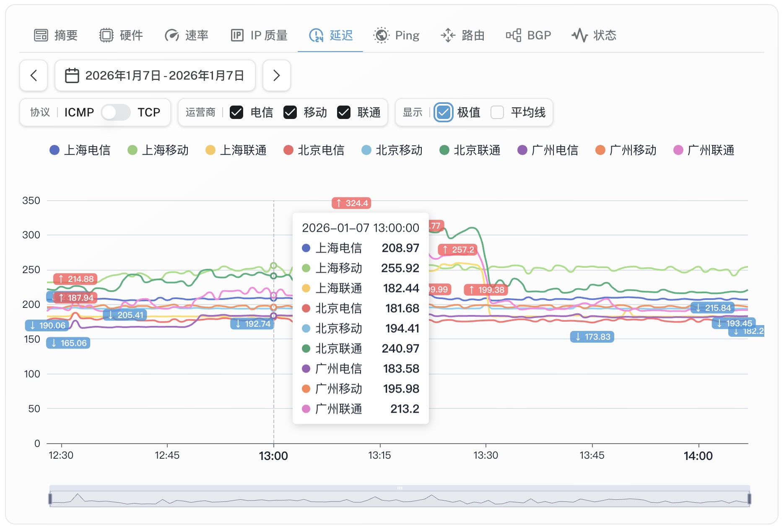Screen dimensions: 784x532
Task: Click the top grip of the zoom slider
Action: [x=400, y=488]
